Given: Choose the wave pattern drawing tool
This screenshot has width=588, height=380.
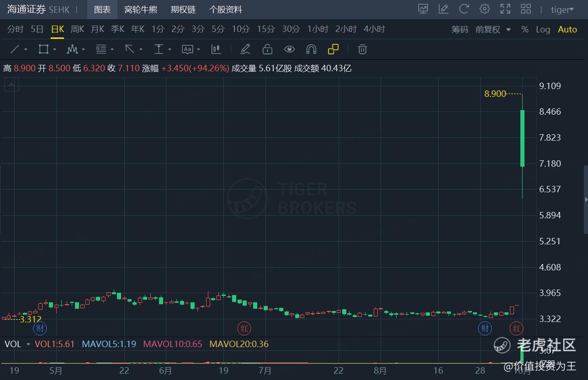Looking at the screenshot, I should [72, 49].
